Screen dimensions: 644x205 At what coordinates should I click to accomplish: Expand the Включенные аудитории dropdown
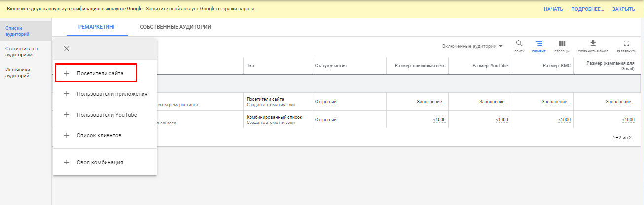tap(472, 46)
